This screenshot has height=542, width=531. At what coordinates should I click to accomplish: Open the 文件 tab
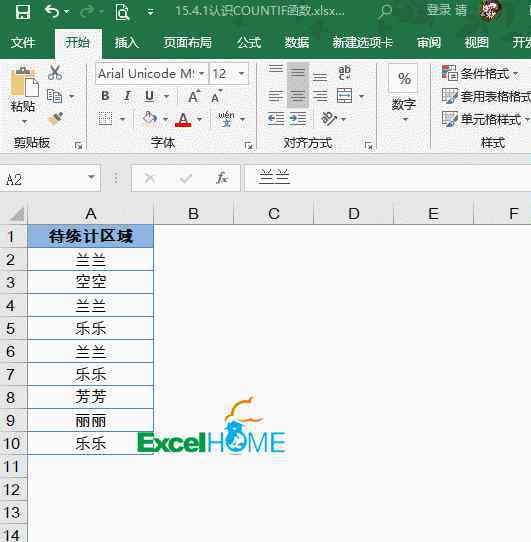click(x=23, y=43)
